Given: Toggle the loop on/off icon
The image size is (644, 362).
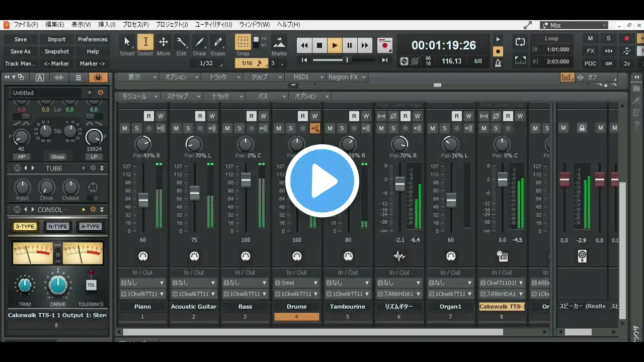Looking at the screenshot, I should pyautogui.click(x=521, y=42).
